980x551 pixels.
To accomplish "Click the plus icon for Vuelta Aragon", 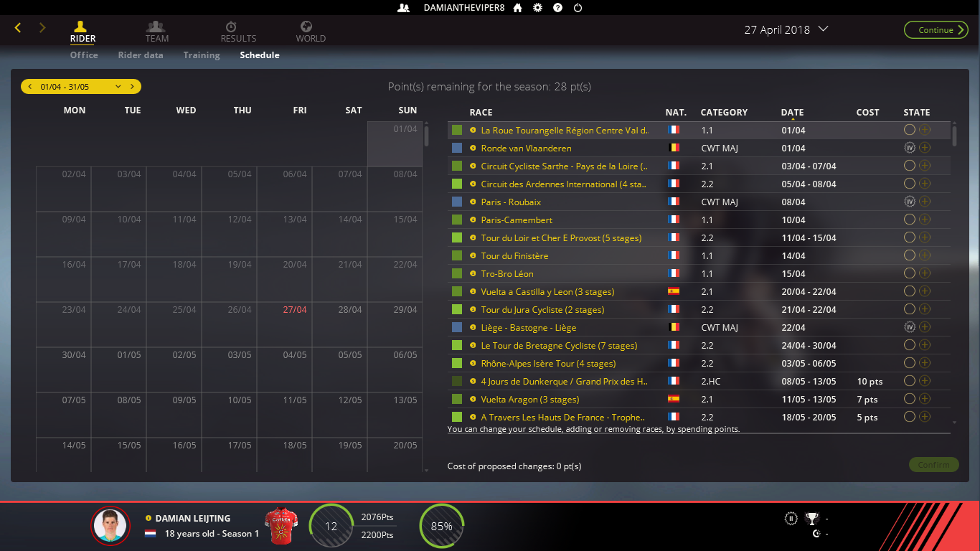I will [925, 399].
